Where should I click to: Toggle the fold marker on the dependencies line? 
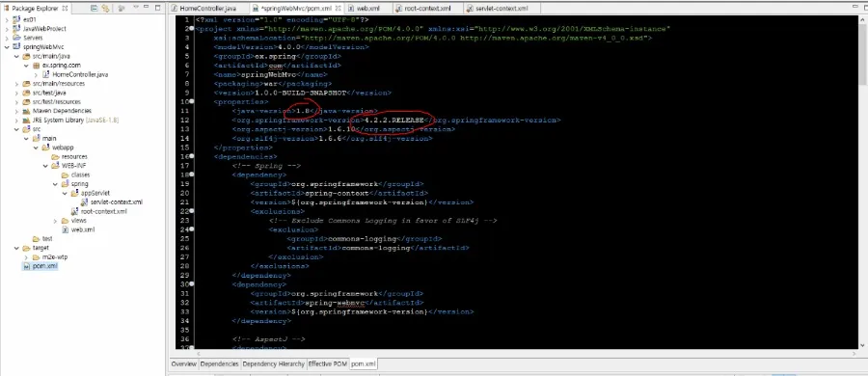tap(192, 157)
